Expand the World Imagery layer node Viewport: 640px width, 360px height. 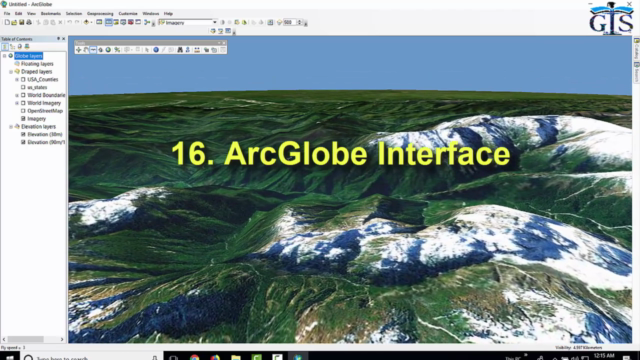coord(17,103)
